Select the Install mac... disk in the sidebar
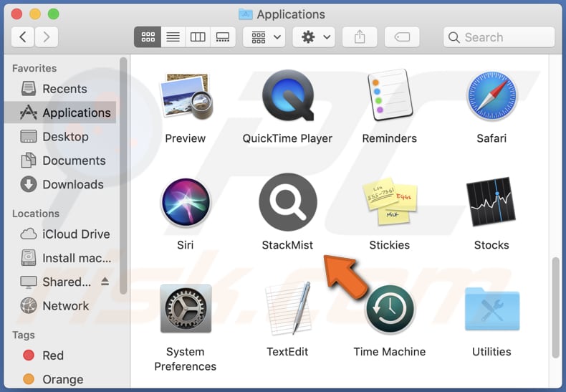 point(60,258)
